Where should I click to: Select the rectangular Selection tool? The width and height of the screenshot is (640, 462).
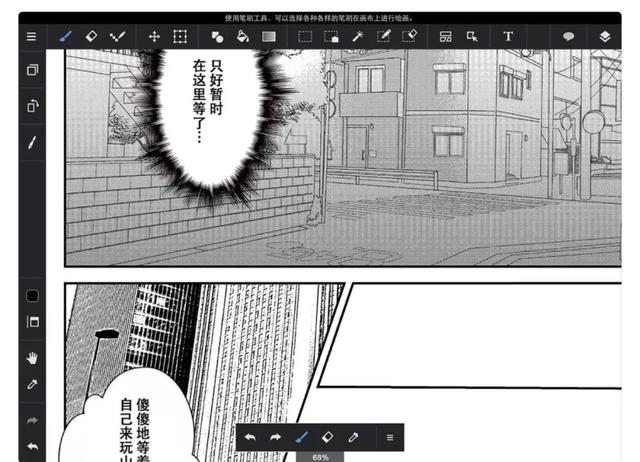(305, 37)
